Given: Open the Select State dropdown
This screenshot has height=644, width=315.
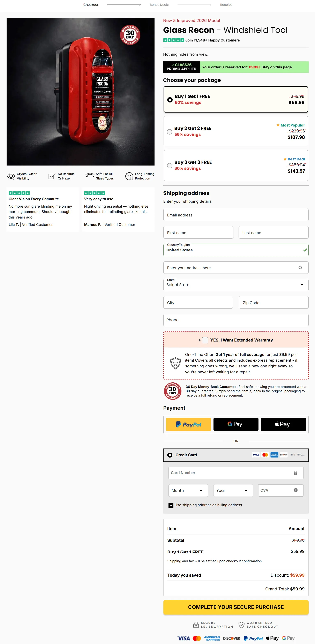Looking at the screenshot, I should (x=236, y=285).
